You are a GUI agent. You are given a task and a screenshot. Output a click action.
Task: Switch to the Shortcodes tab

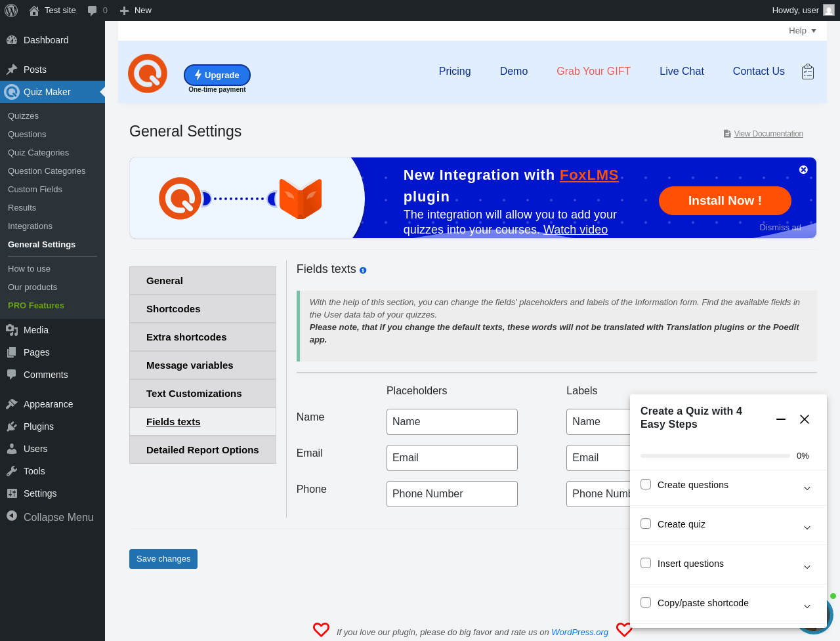pos(203,309)
